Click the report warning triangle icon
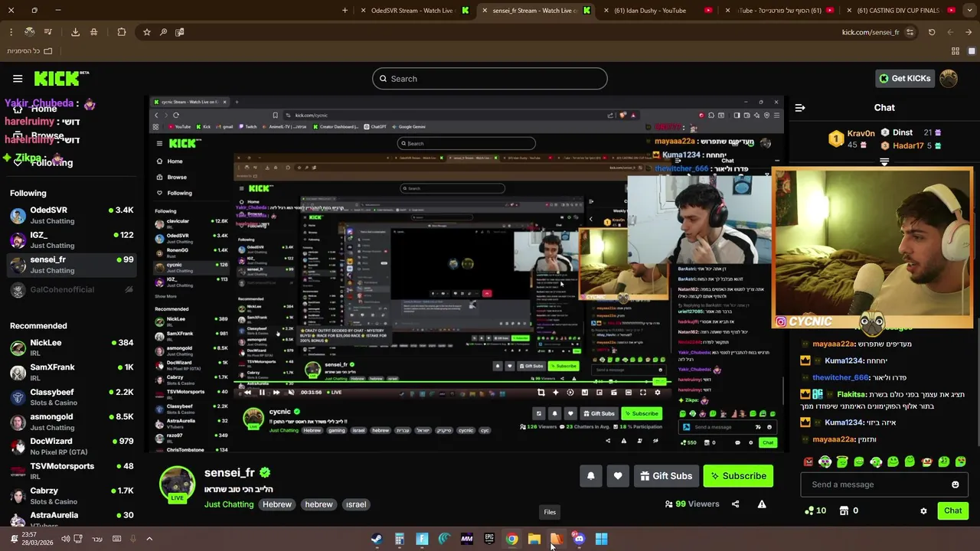980x551 pixels. [762, 504]
